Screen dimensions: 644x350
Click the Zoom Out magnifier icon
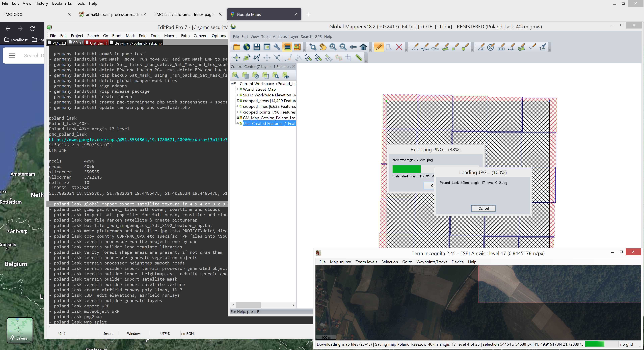343,47
